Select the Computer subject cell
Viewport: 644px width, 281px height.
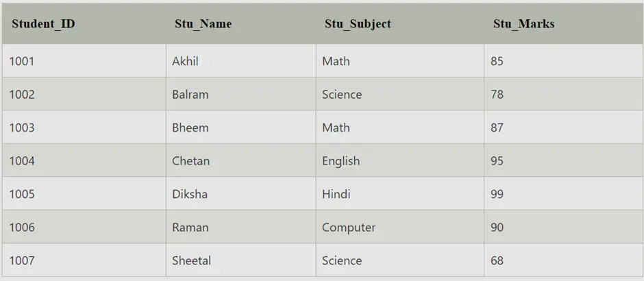pos(400,227)
